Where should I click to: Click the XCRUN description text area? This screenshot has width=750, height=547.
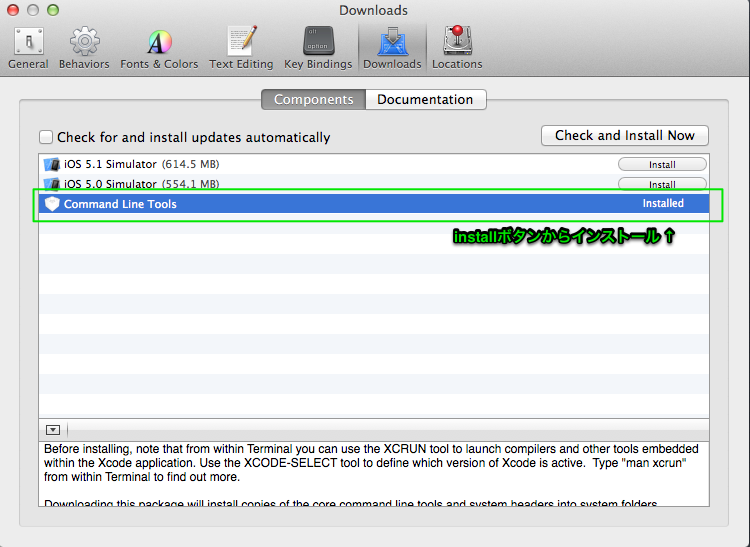[374, 473]
